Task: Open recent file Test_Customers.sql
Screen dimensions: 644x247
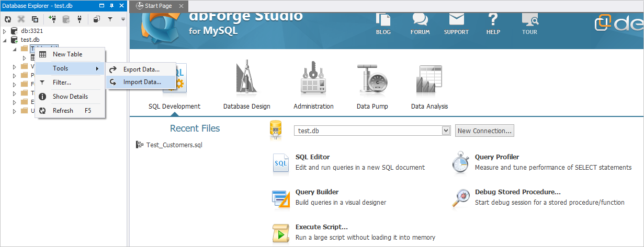Action: (174, 145)
